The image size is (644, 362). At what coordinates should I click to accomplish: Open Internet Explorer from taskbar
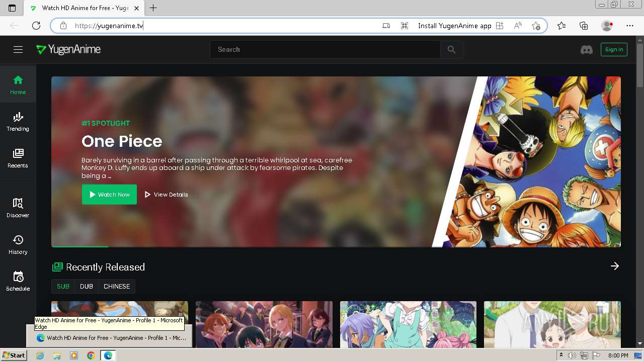coord(40,355)
